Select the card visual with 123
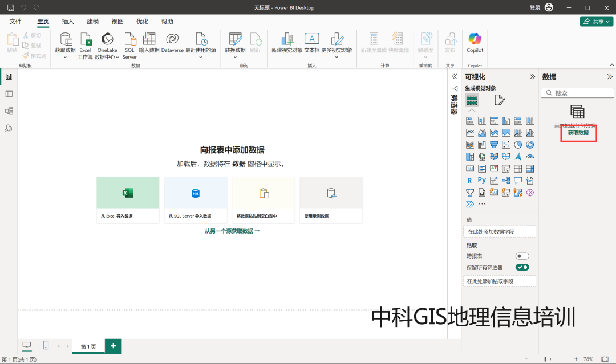This screenshot has width=616, height=364. coord(470,169)
